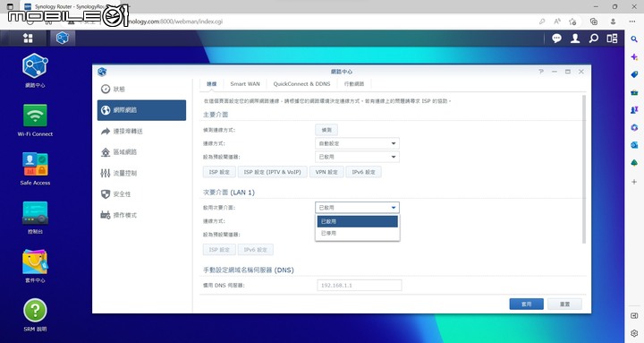Click the Reset button
Screen dimensions: 644x343
pyautogui.click(x=564, y=304)
